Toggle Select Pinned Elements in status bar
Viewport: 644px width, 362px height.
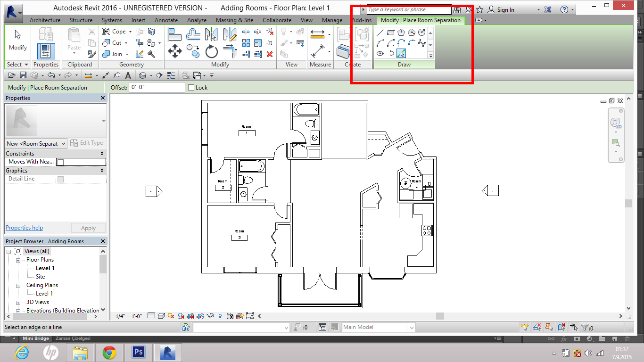550,327
